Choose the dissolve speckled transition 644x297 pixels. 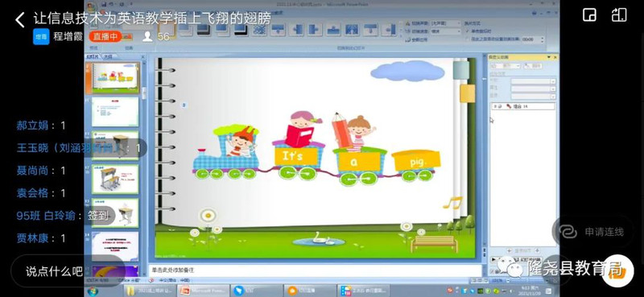pyautogui.click(x=259, y=30)
